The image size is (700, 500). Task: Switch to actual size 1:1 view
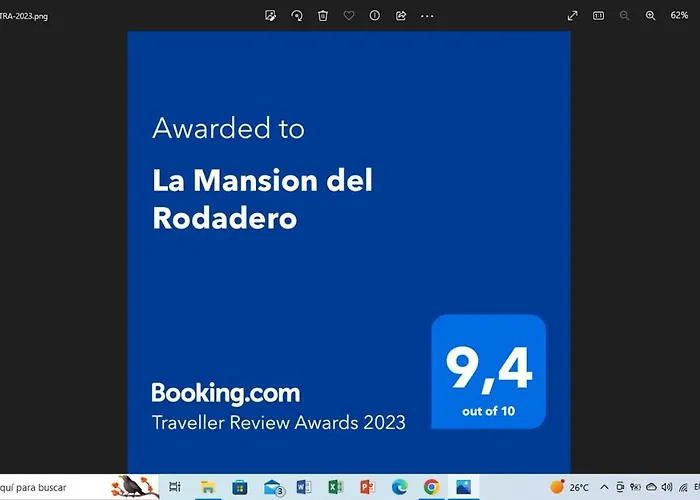(x=598, y=16)
